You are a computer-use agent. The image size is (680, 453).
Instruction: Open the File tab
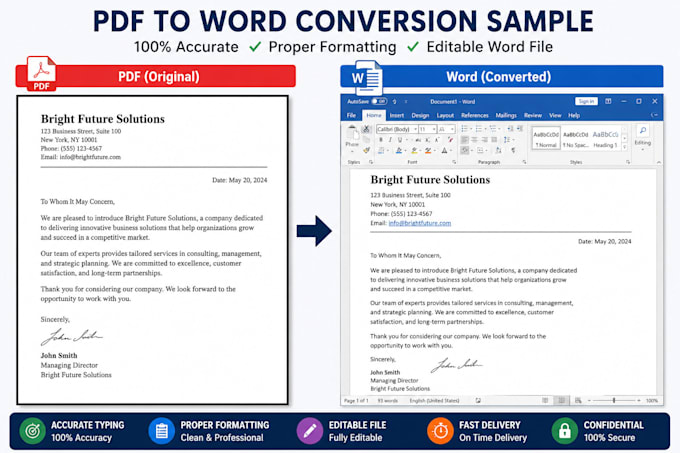coord(351,115)
